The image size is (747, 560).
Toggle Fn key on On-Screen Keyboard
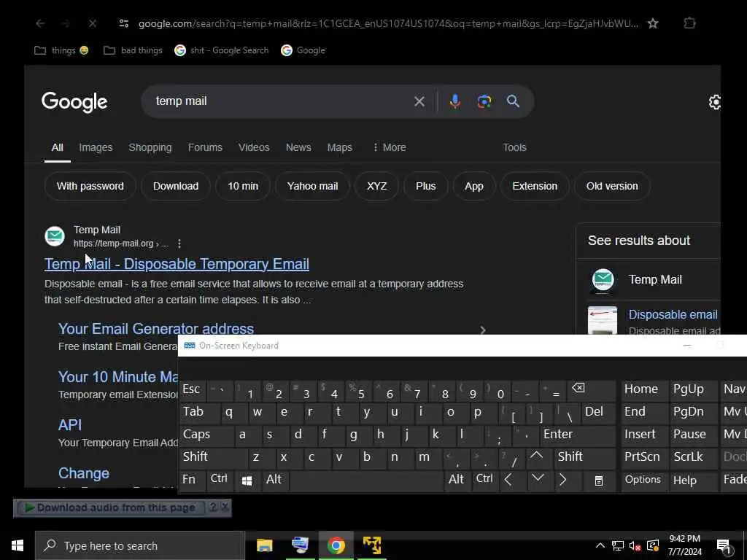(x=192, y=480)
